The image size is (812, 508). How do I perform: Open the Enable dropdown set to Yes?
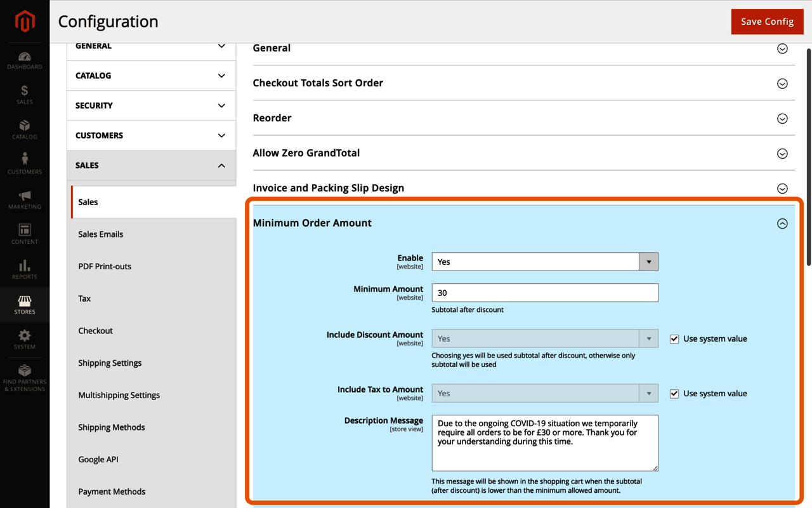pyautogui.click(x=544, y=262)
